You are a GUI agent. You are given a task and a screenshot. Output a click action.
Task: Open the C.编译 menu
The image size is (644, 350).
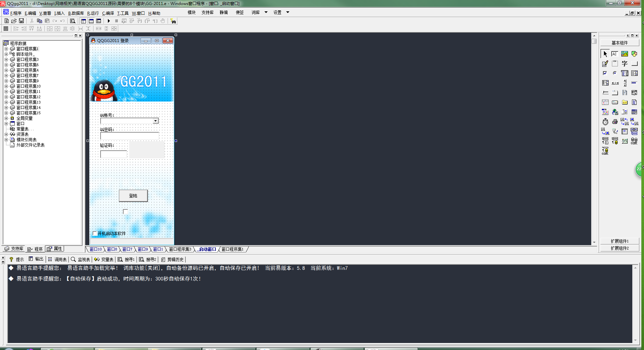click(108, 13)
